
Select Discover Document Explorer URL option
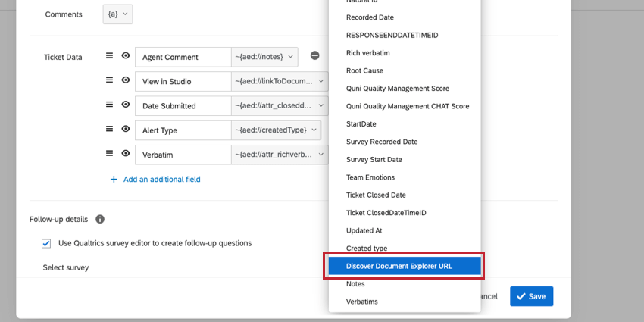pos(404,266)
